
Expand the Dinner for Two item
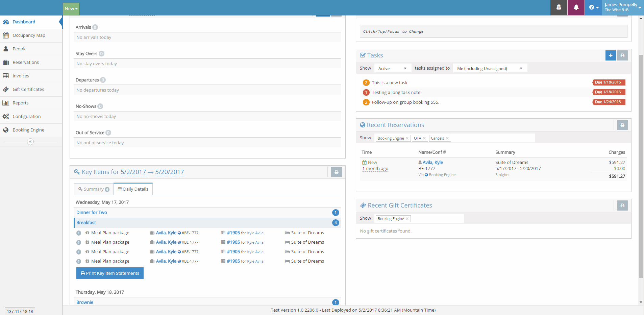point(92,213)
